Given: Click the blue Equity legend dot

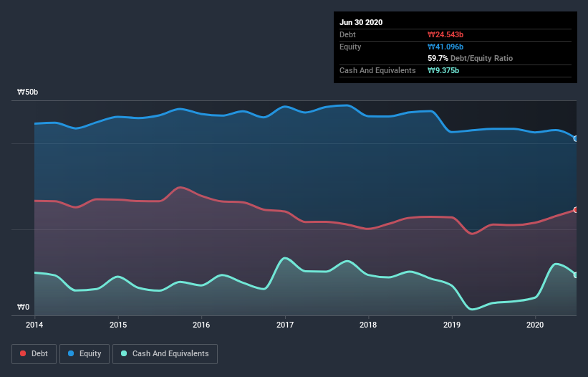Looking at the screenshot, I should (71, 353).
